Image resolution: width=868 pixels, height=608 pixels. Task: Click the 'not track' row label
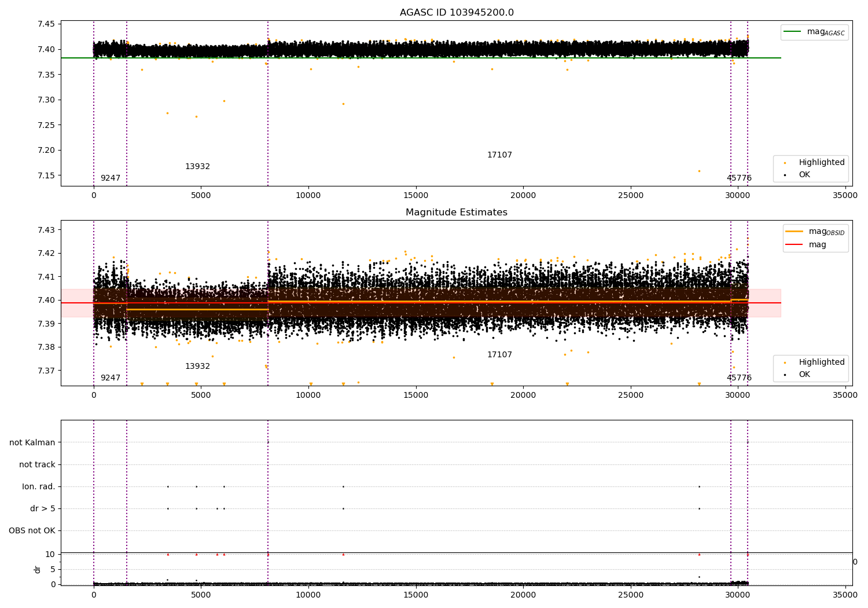click(37, 465)
